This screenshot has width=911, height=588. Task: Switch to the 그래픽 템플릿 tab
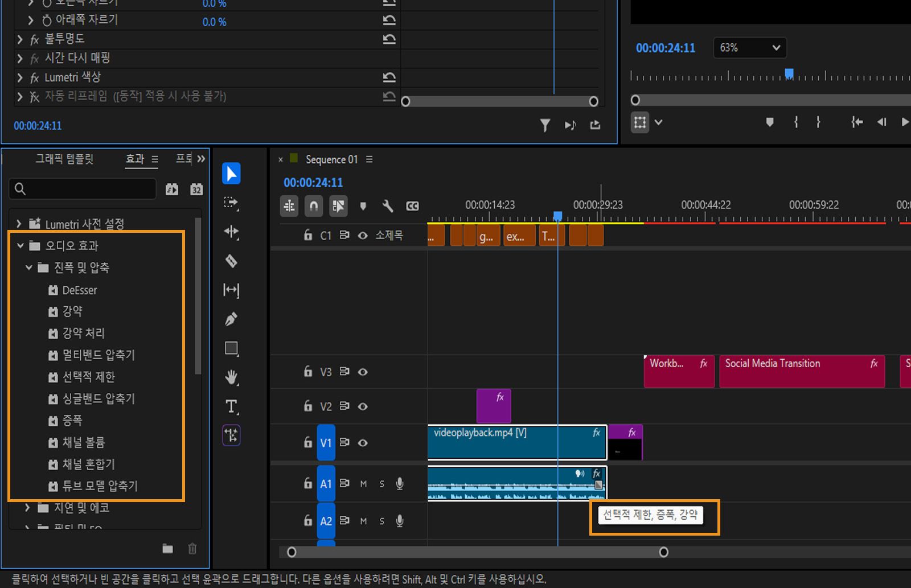(64, 159)
